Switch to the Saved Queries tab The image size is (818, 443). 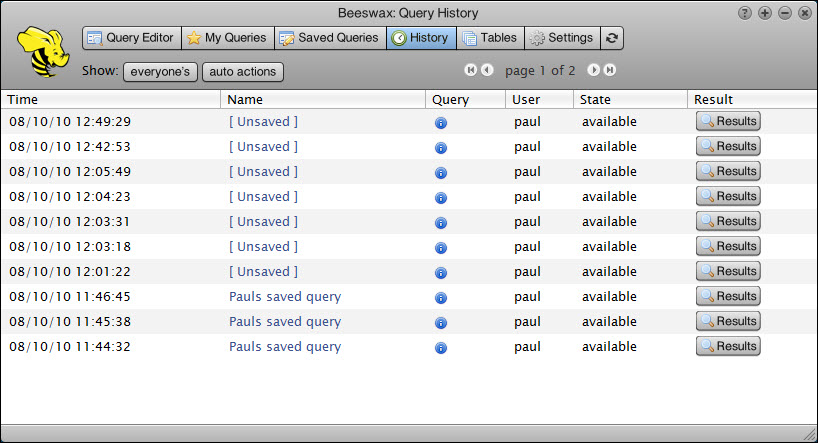pos(329,38)
